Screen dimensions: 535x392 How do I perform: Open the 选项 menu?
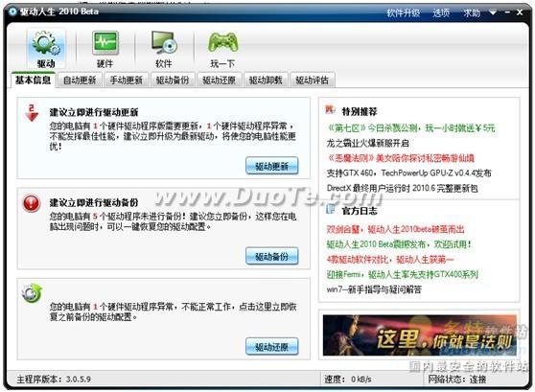pos(441,13)
